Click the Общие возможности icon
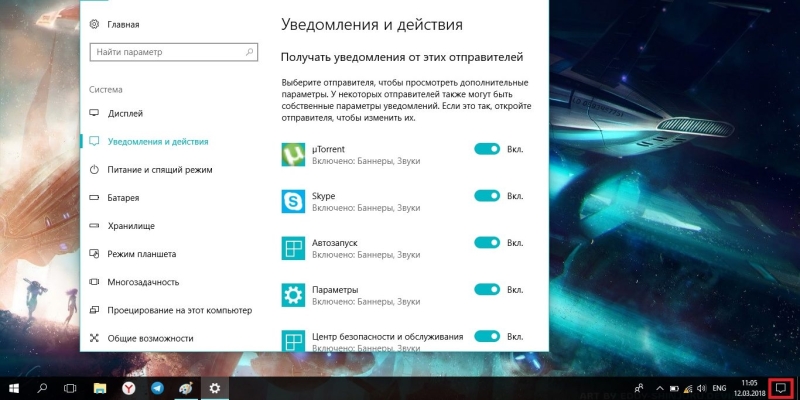This screenshot has height=400, width=800. pyautogui.click(x=94, y=338)
